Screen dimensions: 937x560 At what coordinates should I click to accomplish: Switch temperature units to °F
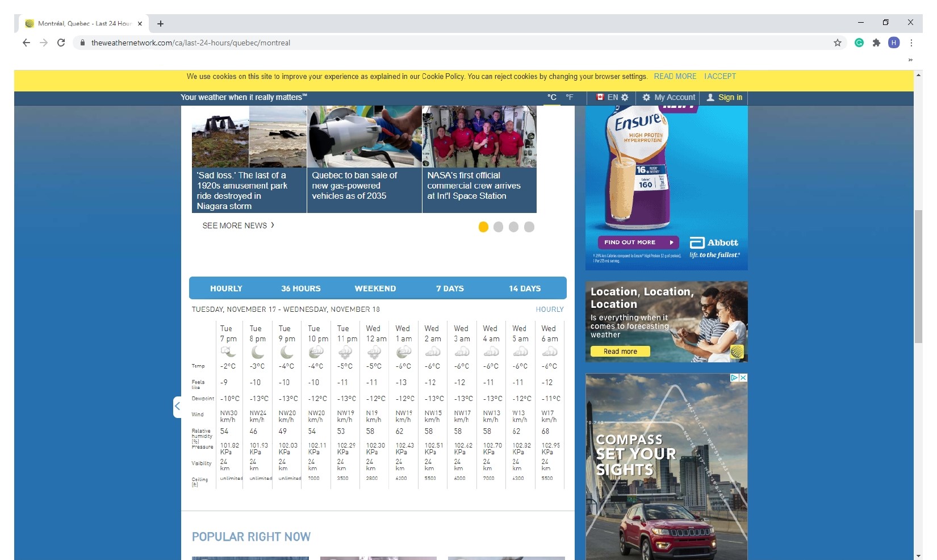pos(569,97)
